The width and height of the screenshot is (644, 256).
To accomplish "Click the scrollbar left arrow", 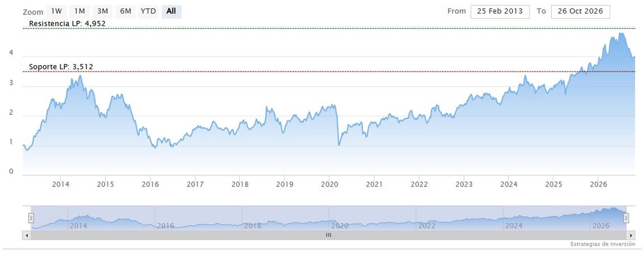I will tap(27, 235).
